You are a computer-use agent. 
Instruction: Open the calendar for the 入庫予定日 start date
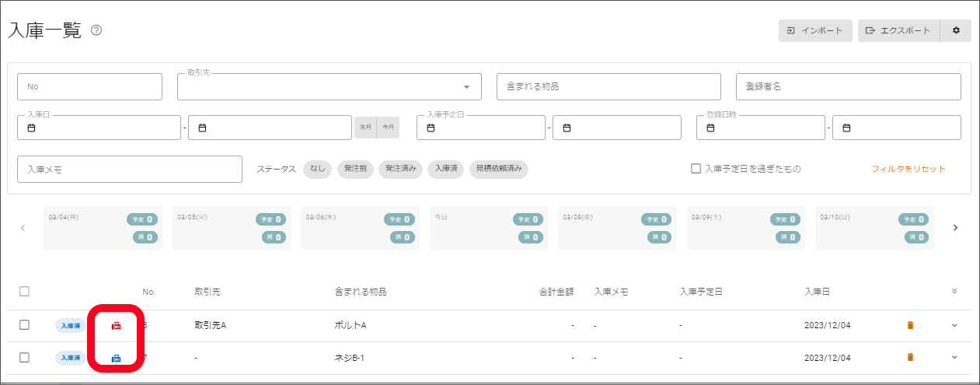tap(431, 128)
